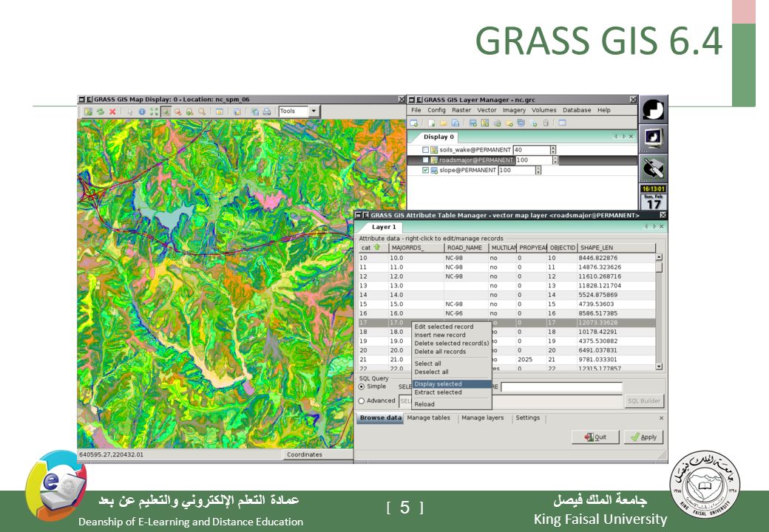Click the right tab-scroll arrow beside Display 0
The height and width of the screenshot is (532, 769).
[623, 137]
